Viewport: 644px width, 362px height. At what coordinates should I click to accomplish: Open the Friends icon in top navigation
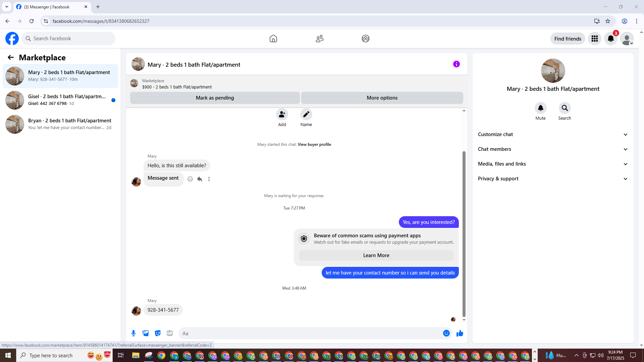coord(320,39)
